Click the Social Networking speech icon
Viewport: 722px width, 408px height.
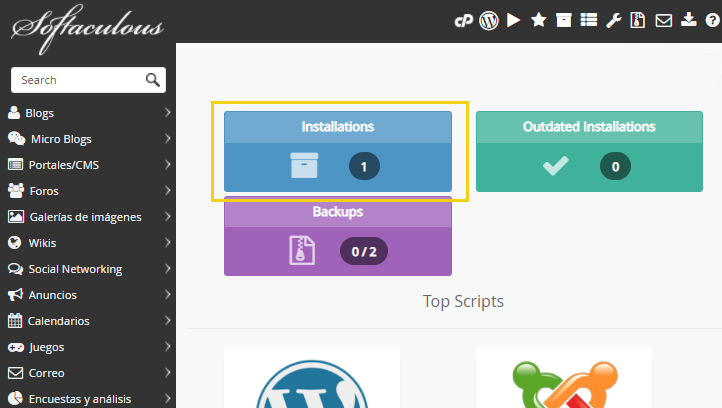(15, 269)
